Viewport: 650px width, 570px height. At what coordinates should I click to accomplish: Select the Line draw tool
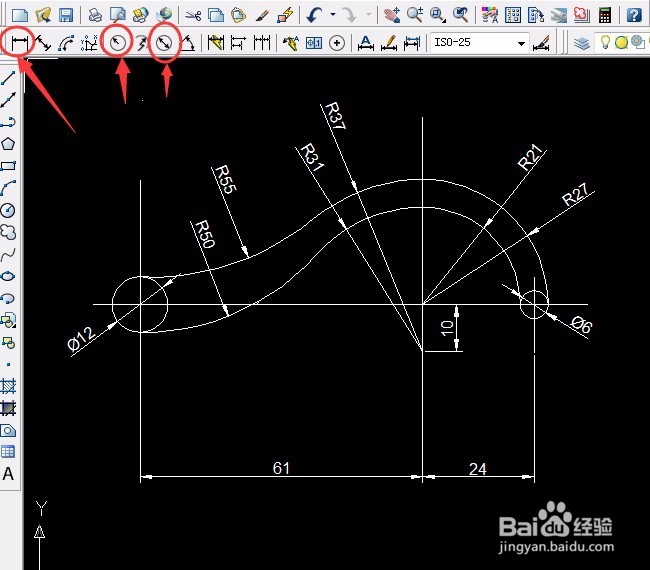(8, 78)
